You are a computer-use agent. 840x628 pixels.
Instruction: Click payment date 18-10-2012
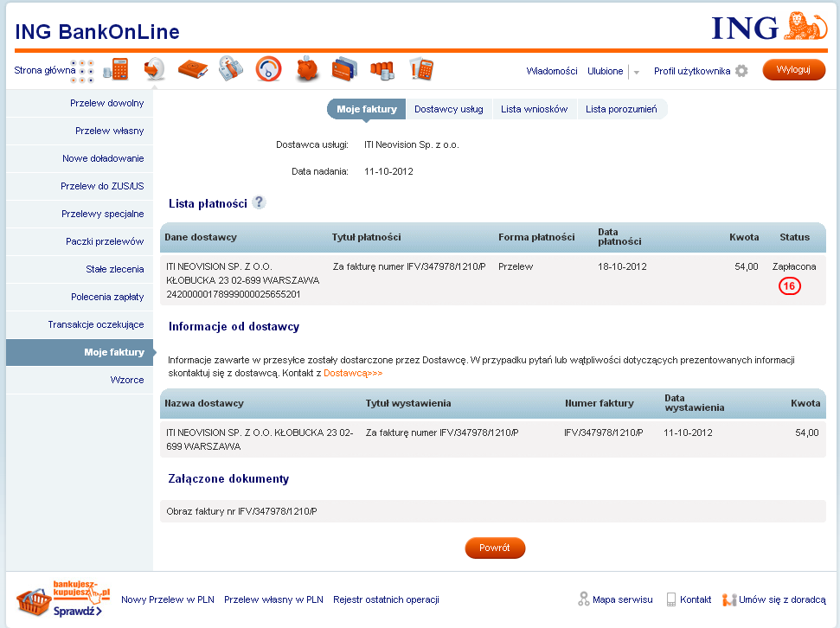(x=622, y=266)
